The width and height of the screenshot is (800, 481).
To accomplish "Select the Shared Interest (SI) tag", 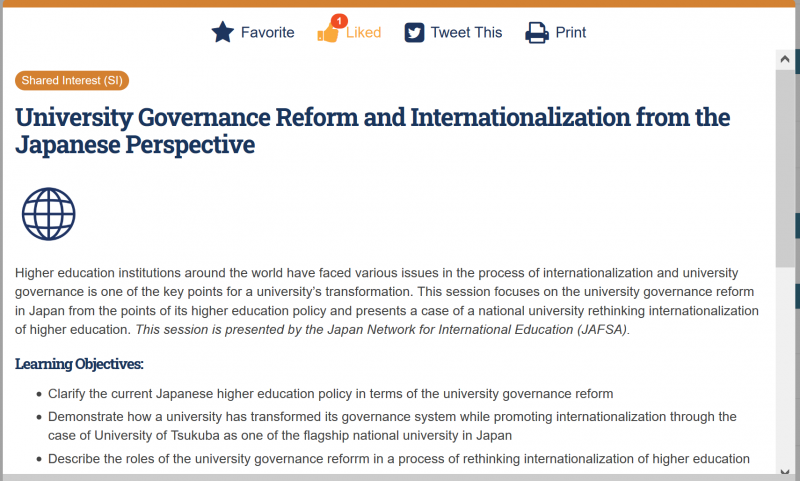I will tap(72, 81).
